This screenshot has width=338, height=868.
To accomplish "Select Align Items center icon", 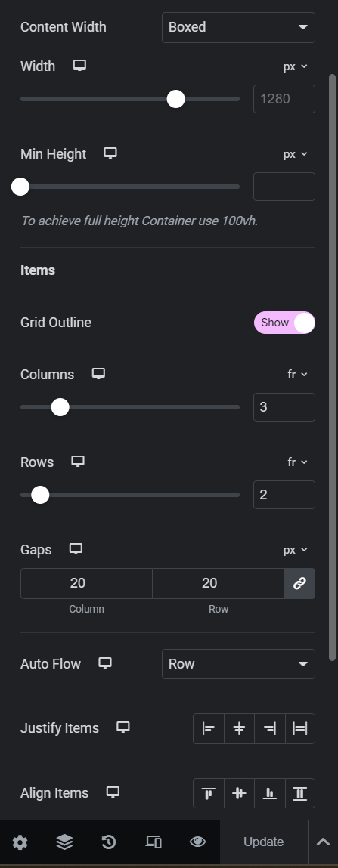I will point(239,793).
